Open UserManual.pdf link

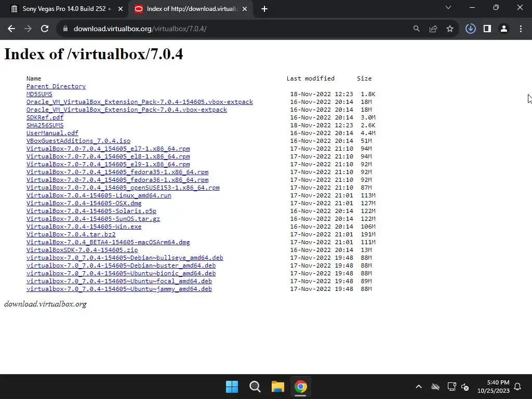[52, 133]
